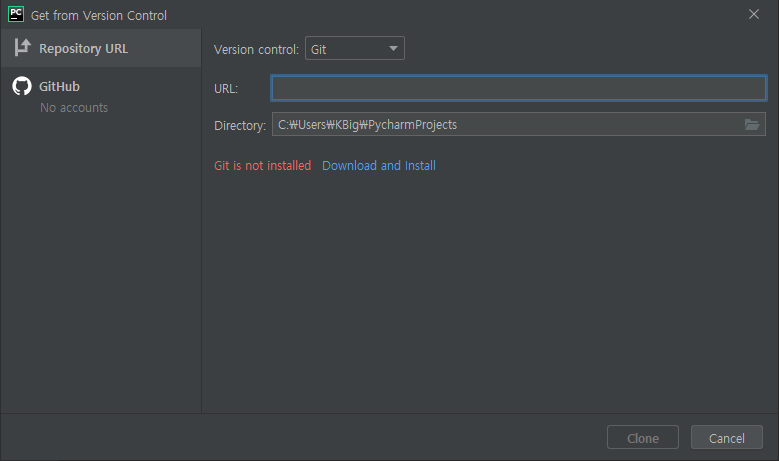Viewport: 779px width, 461px height.
Task: Click the GitHub octocat icon
Action: (22, 86)
